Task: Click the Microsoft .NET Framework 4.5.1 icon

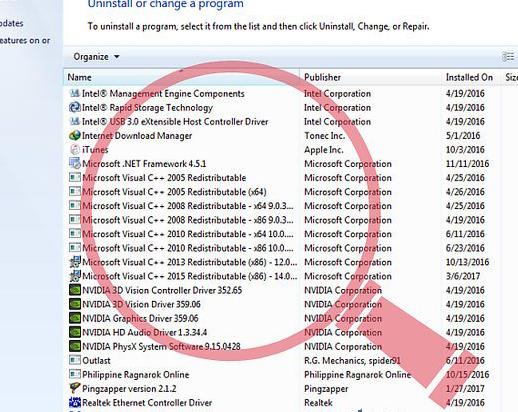Action: [75, 163]
